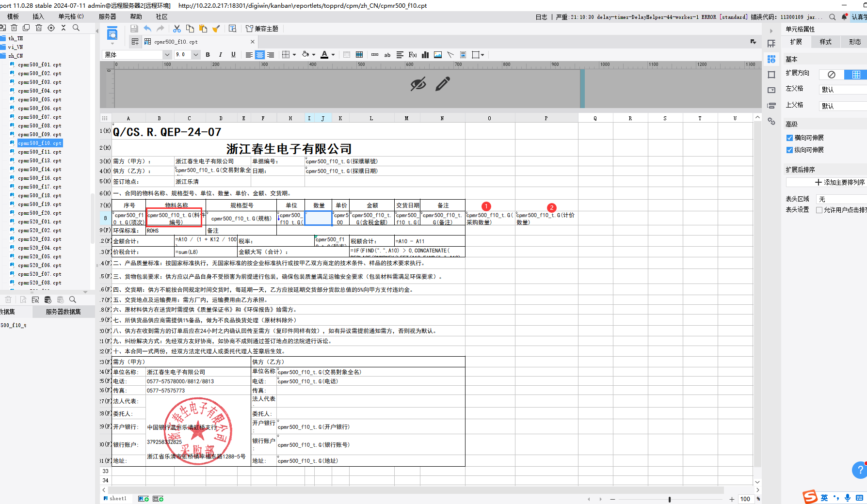Open the 表头区域 dropdown
The image size is (867, 504).
click(841, 199)
